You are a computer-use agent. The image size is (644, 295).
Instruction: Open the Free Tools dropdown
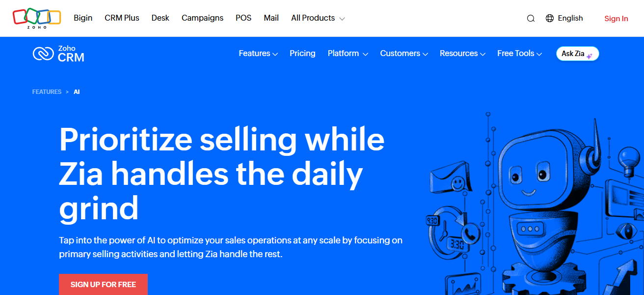click(x=516, y=53)
